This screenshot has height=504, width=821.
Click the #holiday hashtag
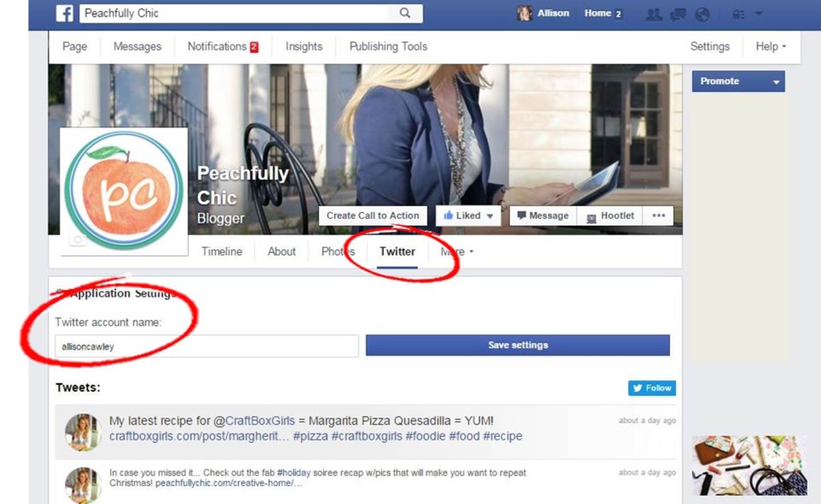(293, 473)
